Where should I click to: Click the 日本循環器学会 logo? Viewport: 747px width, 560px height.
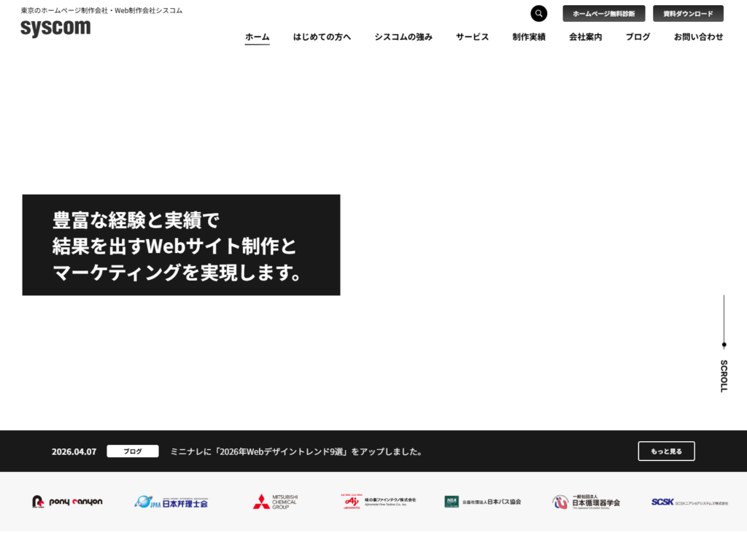coord(586,502)
